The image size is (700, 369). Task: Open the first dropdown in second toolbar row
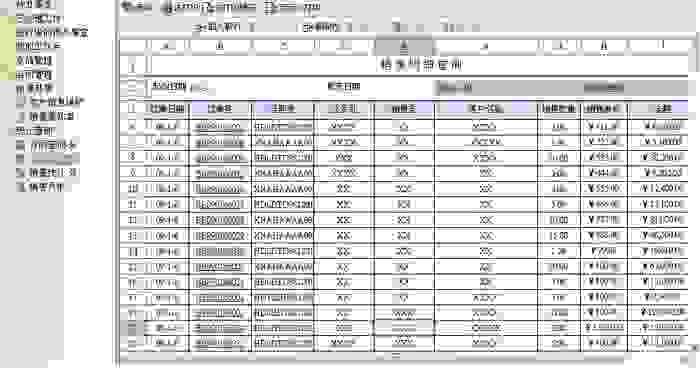point(222,27)
